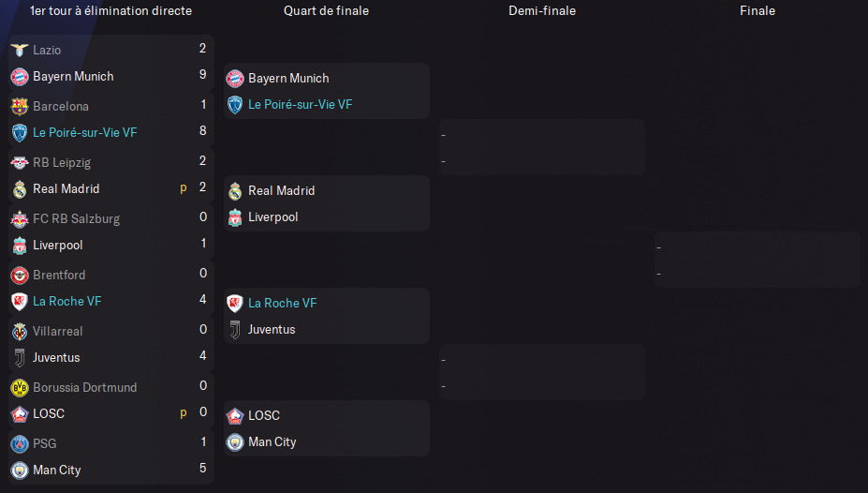The height and width of the screenshot is (493, 868).
Task: Click the empty Finale match box
Action: (x=757, y=260)
